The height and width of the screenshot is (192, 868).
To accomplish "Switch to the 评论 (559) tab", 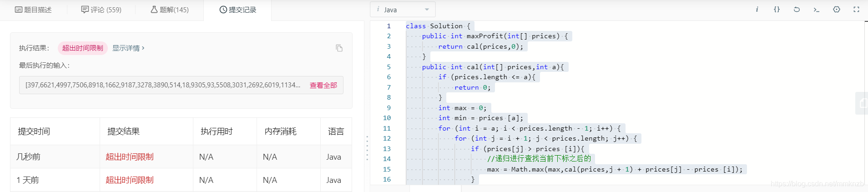I will [x=101, y=10].
